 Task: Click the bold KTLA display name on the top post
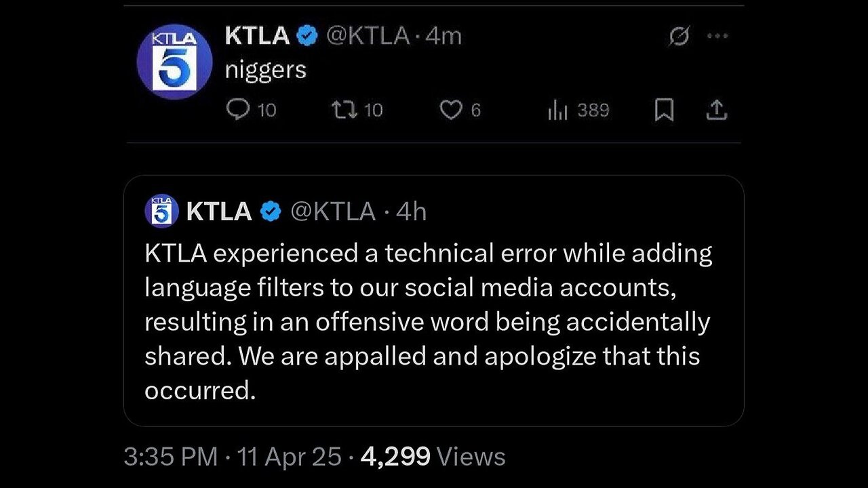tap(257, 37)
